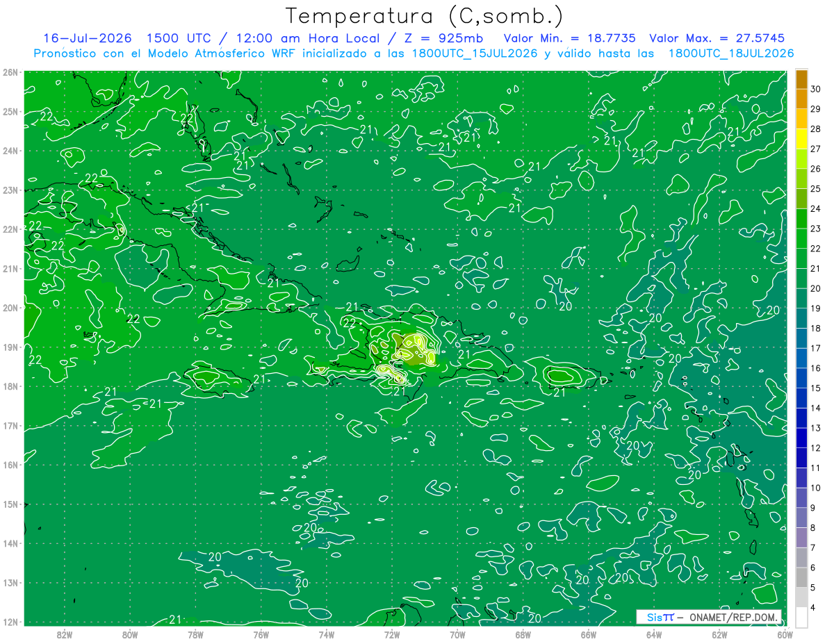Click color scale label "30"

coord(816,89)
